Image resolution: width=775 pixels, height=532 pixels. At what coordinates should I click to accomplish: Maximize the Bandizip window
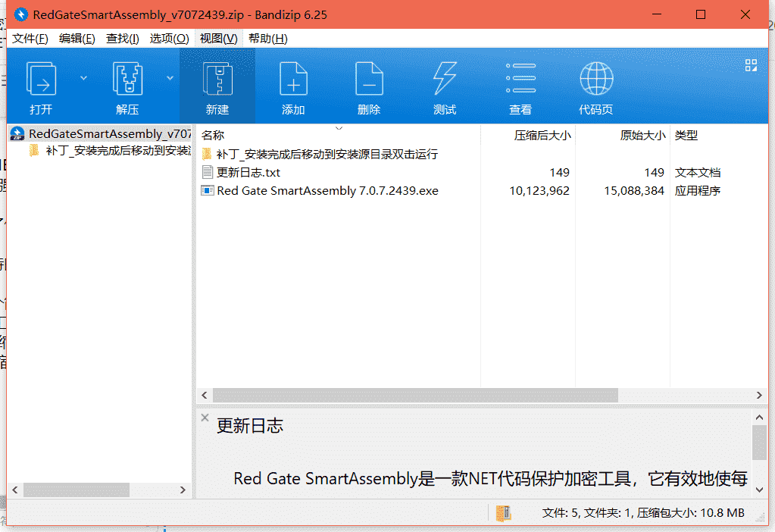(x=700, y=14)
